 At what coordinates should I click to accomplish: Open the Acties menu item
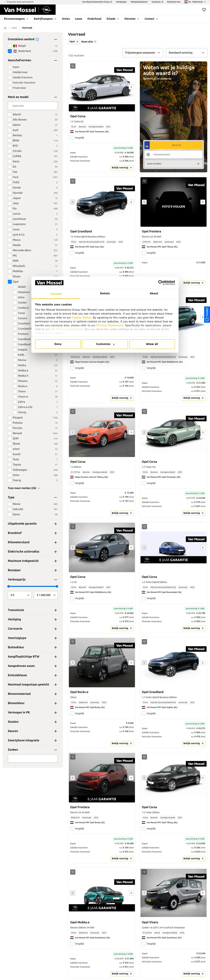coord(66,19)
